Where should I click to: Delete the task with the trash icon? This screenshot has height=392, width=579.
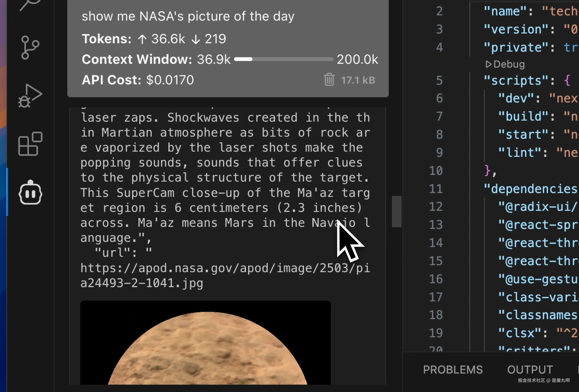click(x=329, y=80)
